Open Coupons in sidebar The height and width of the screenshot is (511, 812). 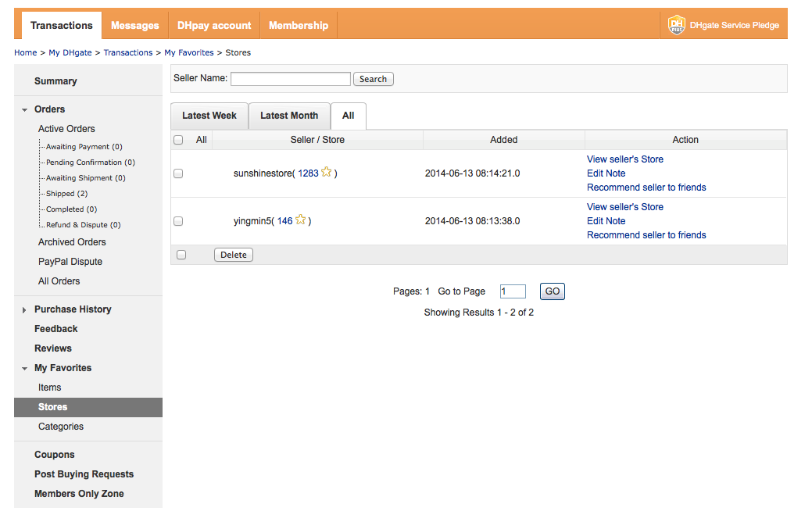point(55,455)
